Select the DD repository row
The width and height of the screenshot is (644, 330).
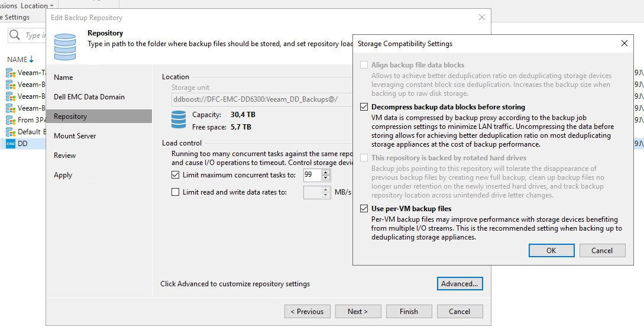[x=23, y=144]
